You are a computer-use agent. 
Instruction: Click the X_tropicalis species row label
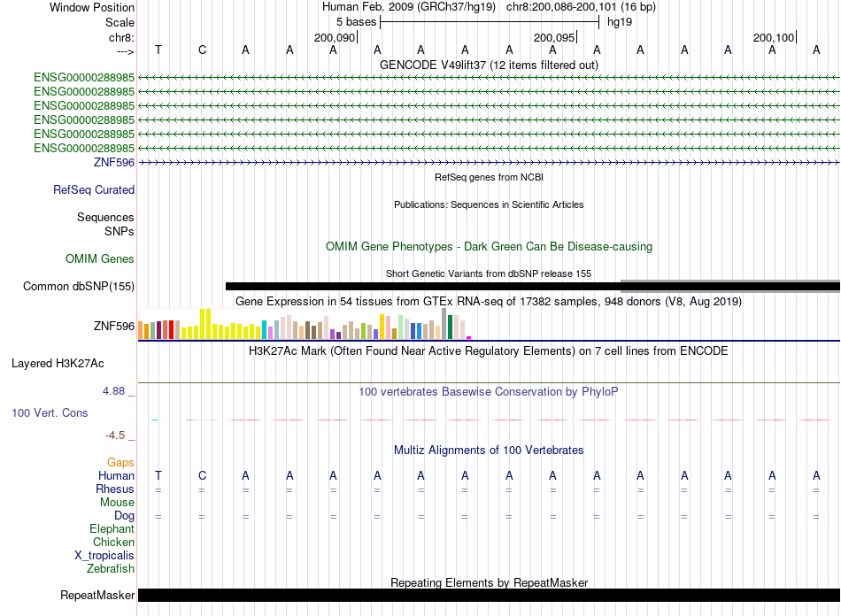tap(104, 556)
